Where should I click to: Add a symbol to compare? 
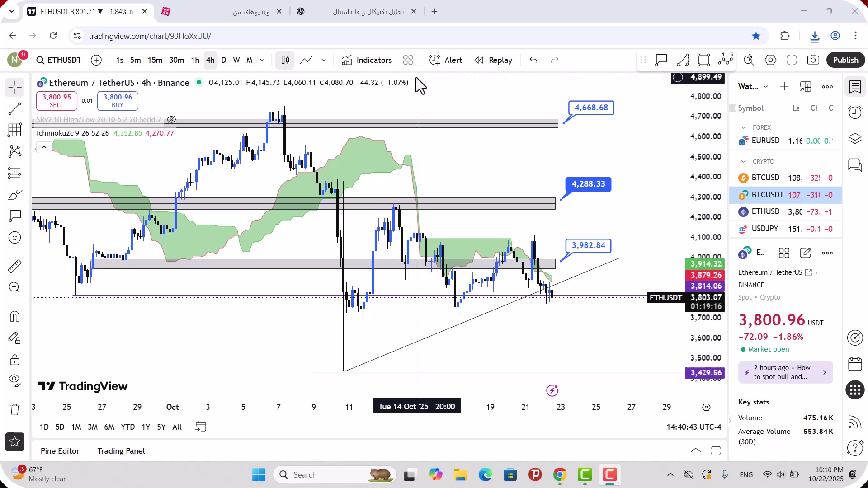coord(96,60)
